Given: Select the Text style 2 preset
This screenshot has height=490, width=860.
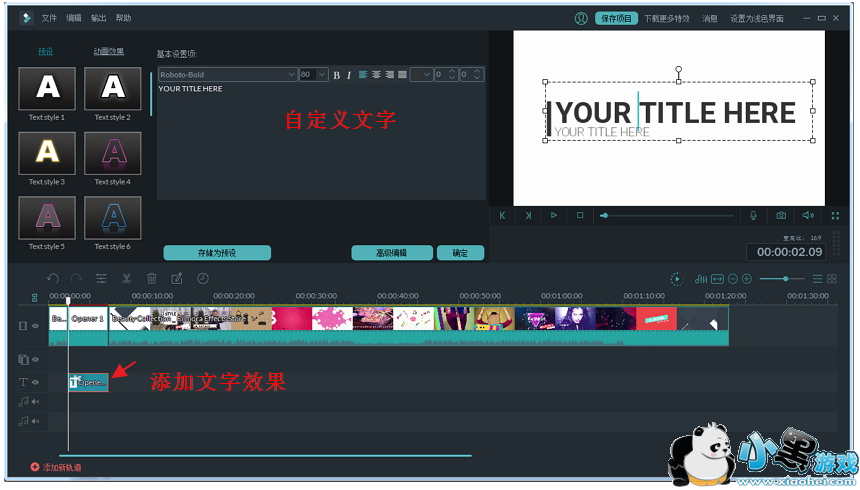Looking at the screenshot, I should (112, 89).
